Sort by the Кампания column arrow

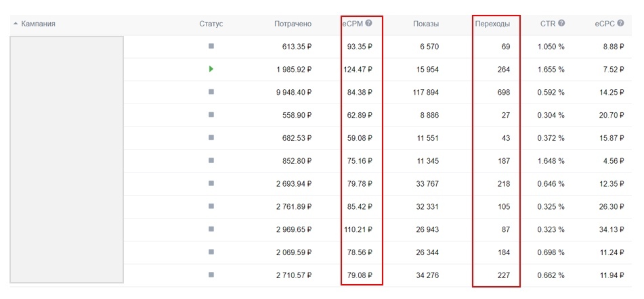pos(16,24)
